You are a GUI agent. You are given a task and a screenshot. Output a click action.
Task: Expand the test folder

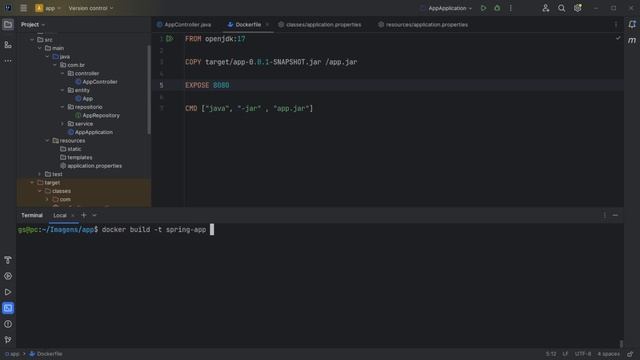pyautogui.click(x=40, y=174)
